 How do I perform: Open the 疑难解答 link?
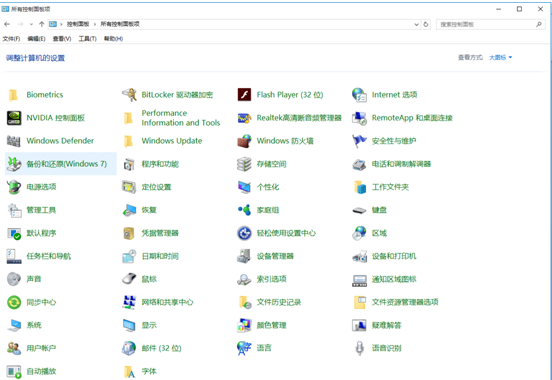coord(387,325)
